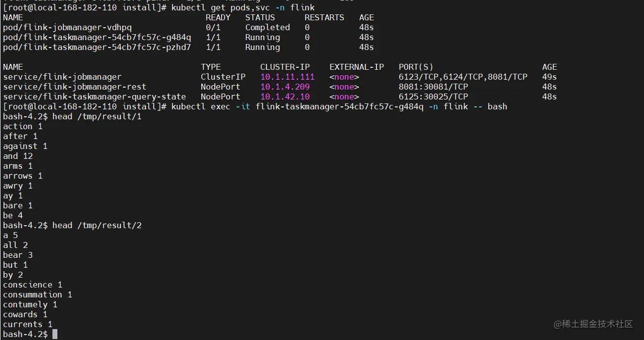Screen dimensions: 644x340
Task: Click the 'after 1' output line
Action: pos(20,137)
